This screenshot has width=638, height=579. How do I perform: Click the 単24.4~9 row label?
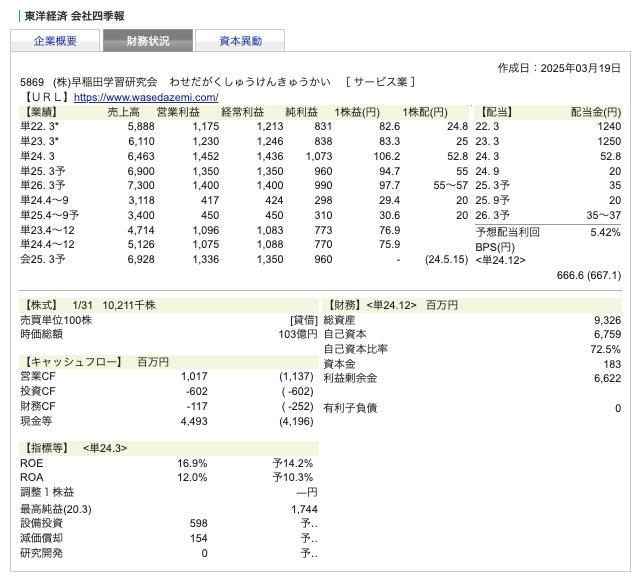pyautogui.click(x=44, y=200)
